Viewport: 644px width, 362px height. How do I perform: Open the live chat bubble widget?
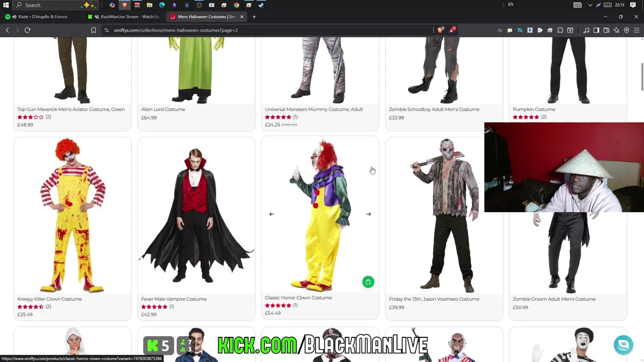pyautogui.click(x=623, y=345)
